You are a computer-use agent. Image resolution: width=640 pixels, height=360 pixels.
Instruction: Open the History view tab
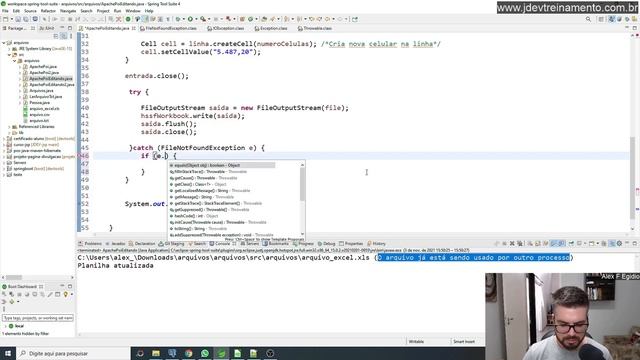click(376, 244)
